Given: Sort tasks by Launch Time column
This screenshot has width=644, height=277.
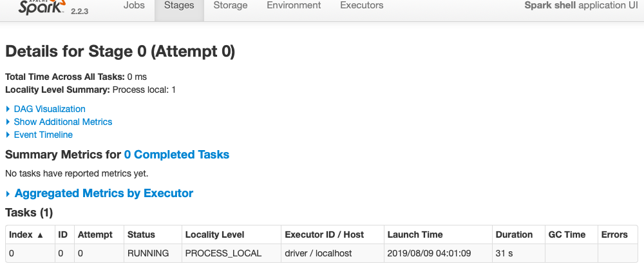Looking at the screenshot, I should (438, 234).
